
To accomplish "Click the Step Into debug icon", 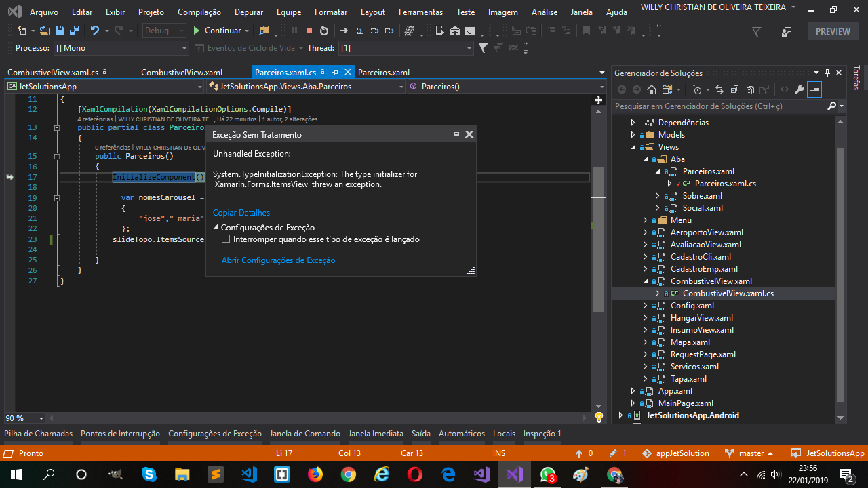I will pos(359,30).
